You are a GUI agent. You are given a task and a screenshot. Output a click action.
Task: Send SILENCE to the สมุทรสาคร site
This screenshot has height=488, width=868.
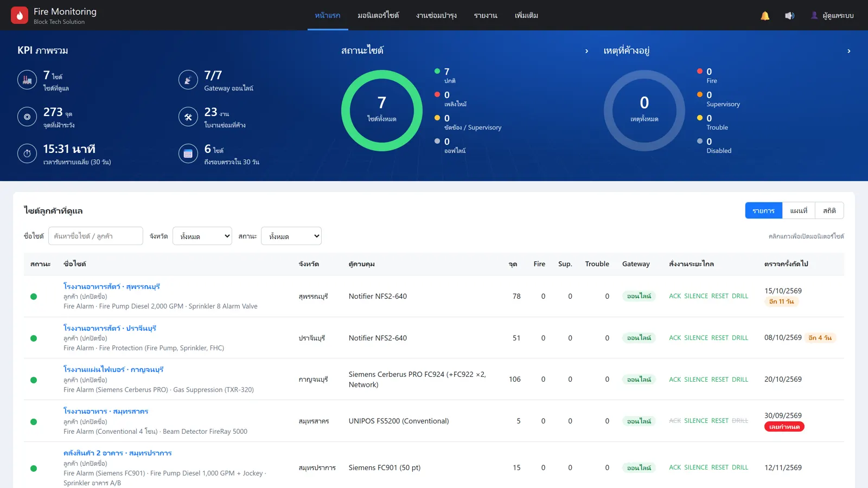[x=696, y=421]
